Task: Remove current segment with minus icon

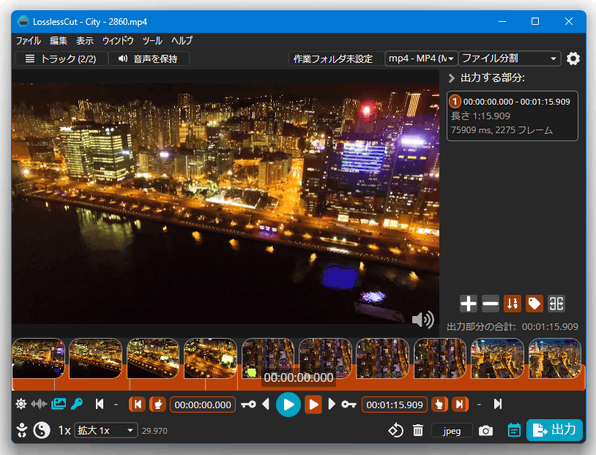Action: (x=490, y=304)
